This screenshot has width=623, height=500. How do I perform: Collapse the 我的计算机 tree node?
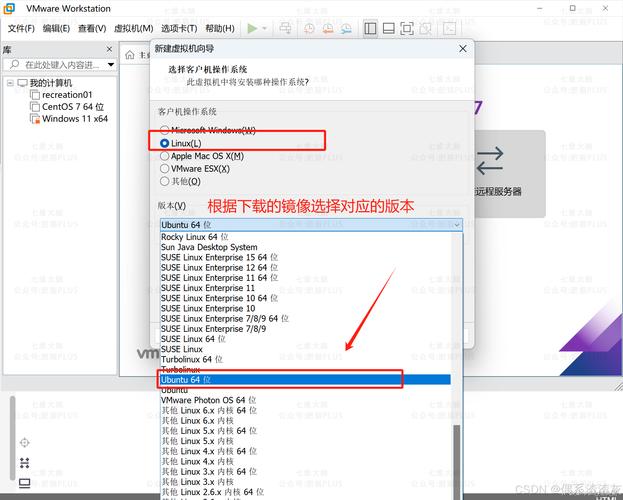[10, 83]
